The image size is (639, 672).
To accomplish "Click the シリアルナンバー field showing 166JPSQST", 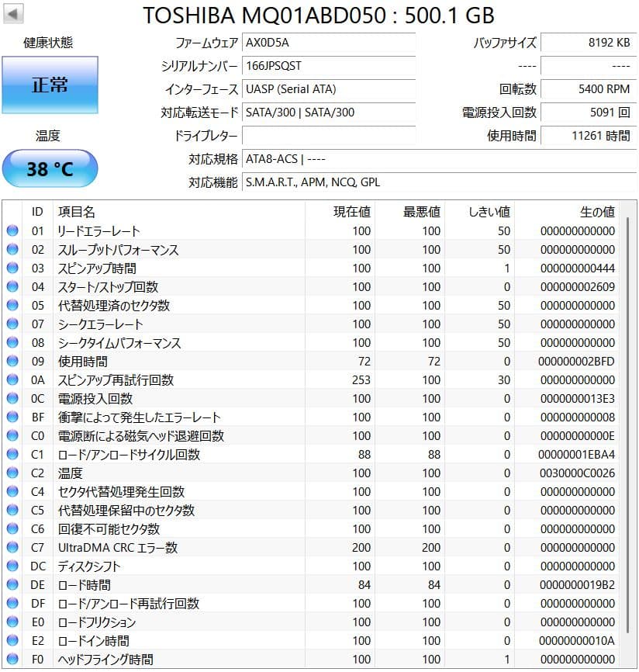I will coord(330,66).
